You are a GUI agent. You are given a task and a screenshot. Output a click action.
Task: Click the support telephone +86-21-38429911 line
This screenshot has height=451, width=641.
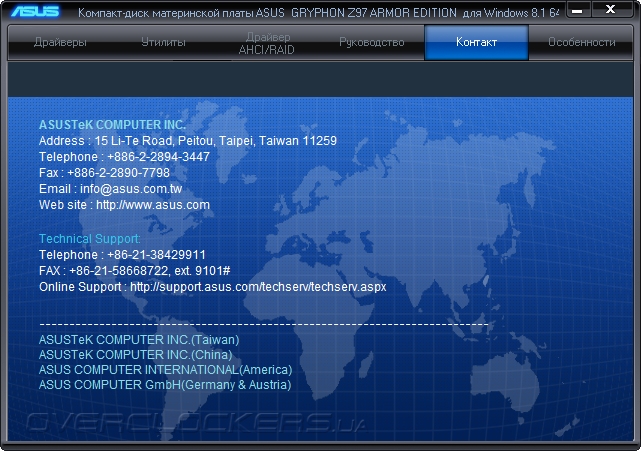pos(122,255)
